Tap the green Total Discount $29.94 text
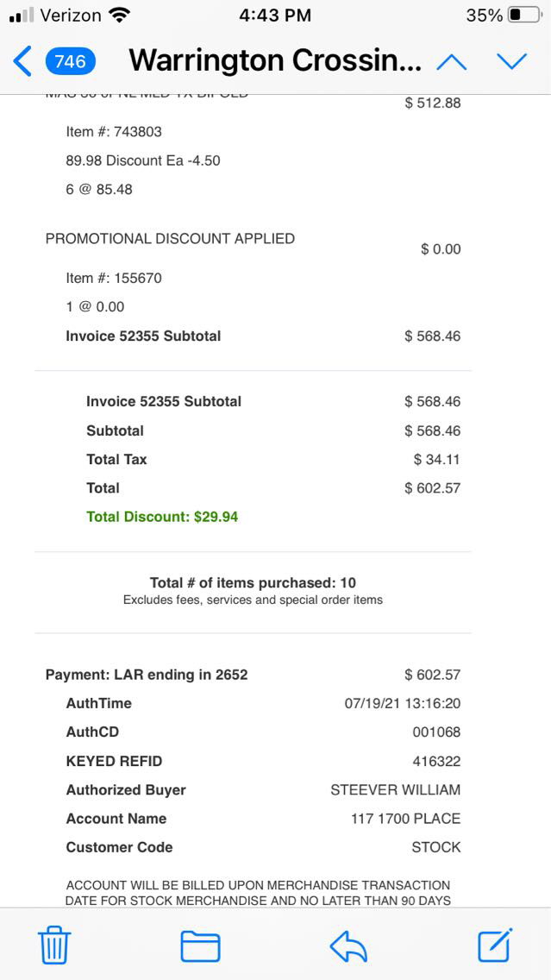 (x=162, y=517)
